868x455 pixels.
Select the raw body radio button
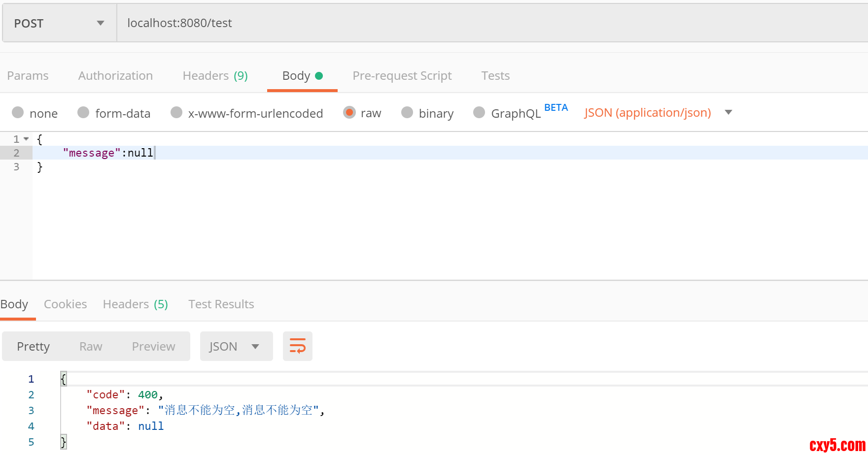click(x=349, y=113)
